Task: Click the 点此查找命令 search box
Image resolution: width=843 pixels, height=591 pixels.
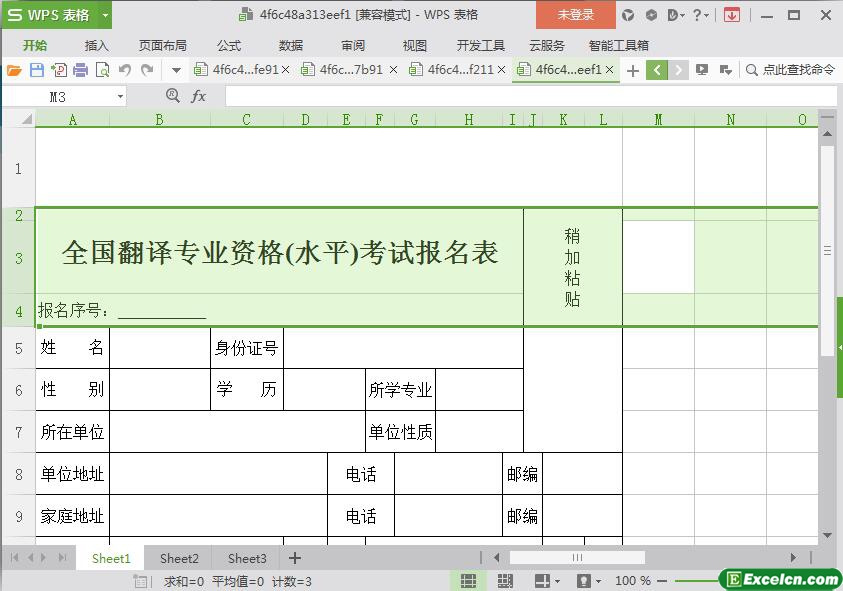Action: (x=790, y=70)
